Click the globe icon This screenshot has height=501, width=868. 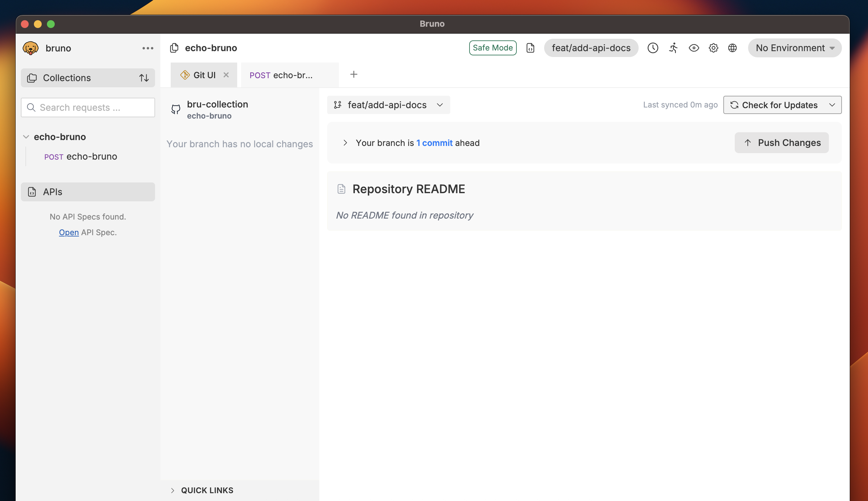(x=732, y=48)
